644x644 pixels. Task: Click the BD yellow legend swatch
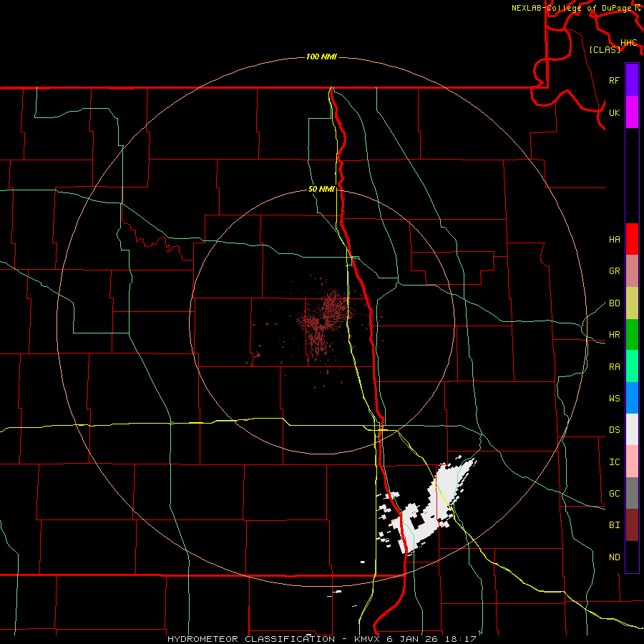632,303
